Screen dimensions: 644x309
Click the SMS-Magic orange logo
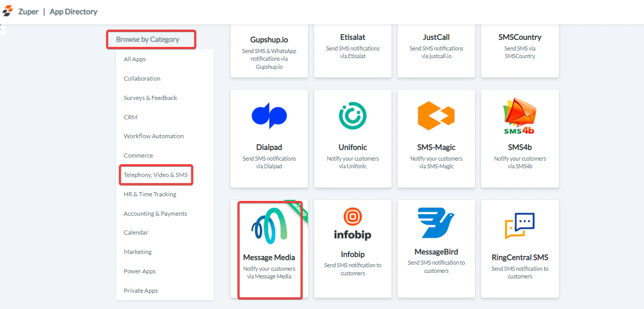(436, 116)
